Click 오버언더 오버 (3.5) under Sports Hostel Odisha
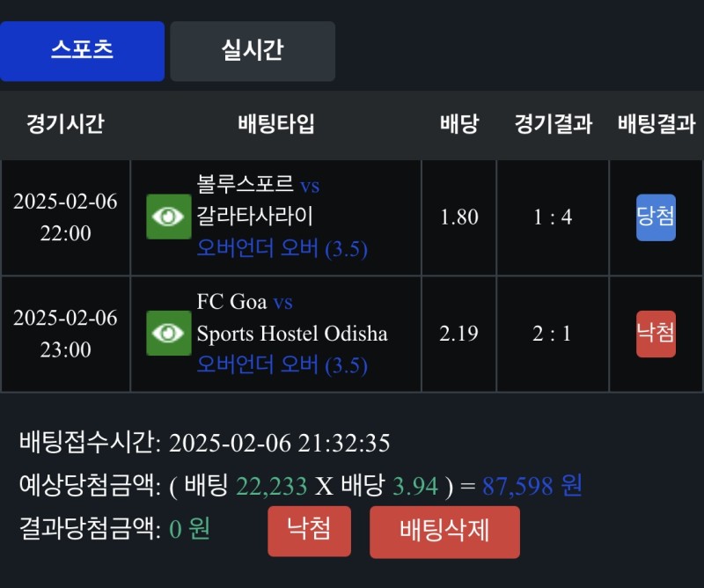The height and width of the screenshot is (588, 704). point(282,364)
